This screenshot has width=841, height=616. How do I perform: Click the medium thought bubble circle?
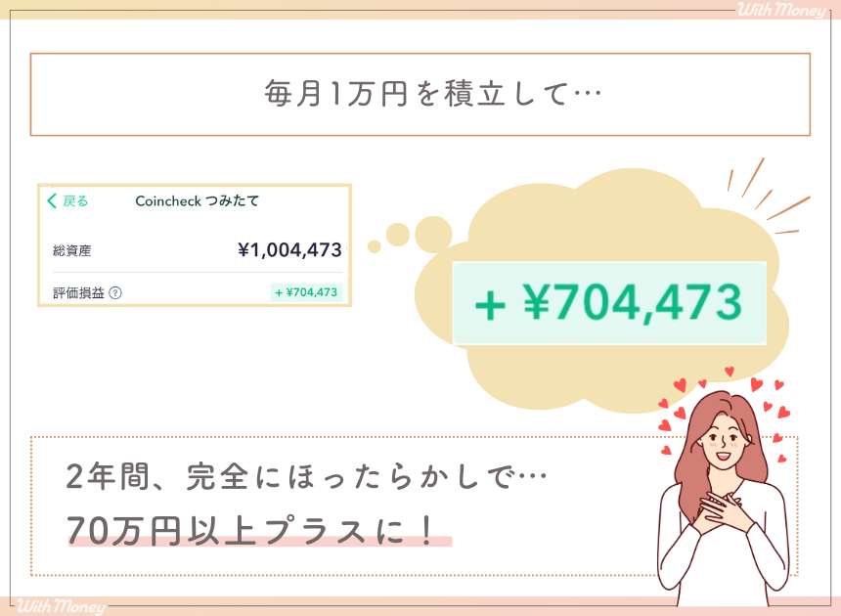point(398,235)
